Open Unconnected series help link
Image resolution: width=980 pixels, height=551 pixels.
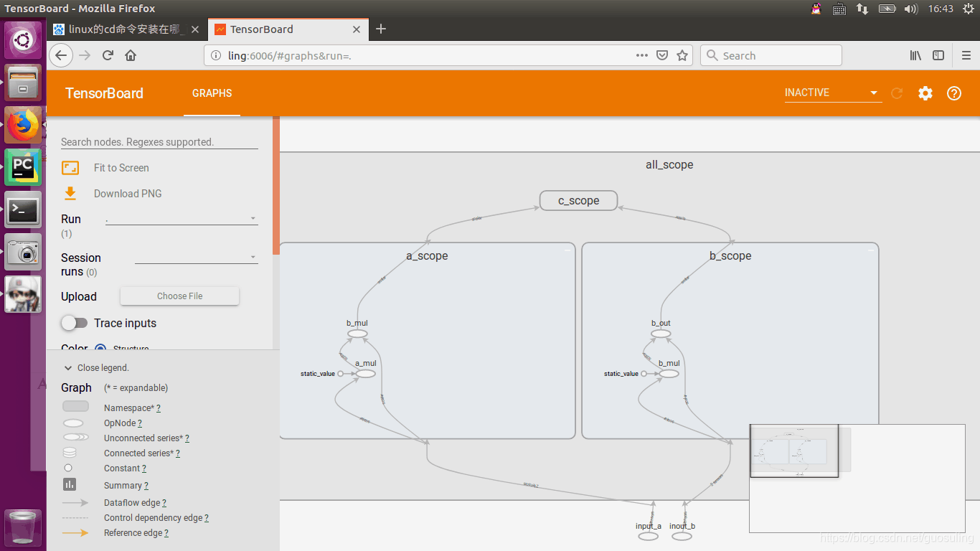pyautogui.click(x=187, y=438)
